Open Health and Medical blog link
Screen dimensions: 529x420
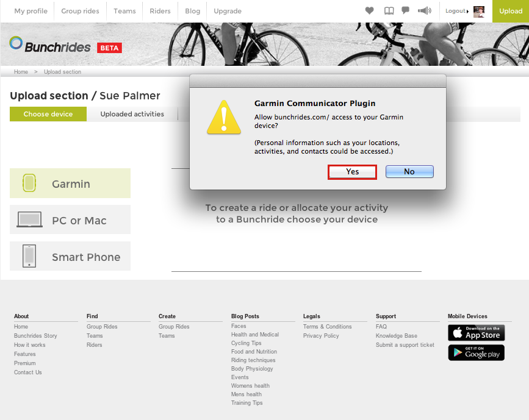click(255, 335)
